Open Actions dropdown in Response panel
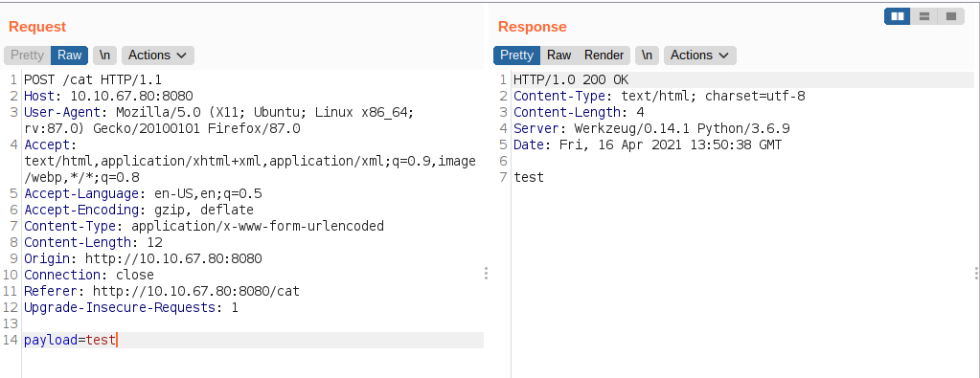This screenshot has height=378, width=980. coord(699,55)
